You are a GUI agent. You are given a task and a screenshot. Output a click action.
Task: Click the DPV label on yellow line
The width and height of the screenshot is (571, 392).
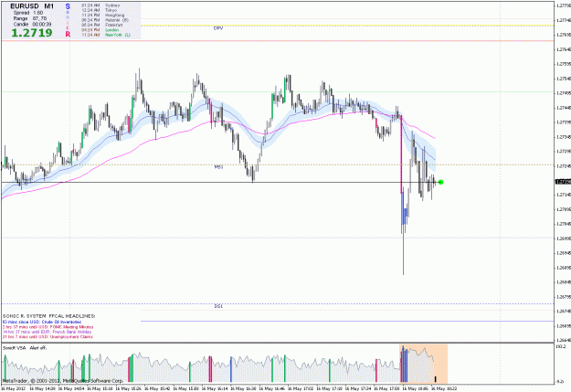[218, 28]
